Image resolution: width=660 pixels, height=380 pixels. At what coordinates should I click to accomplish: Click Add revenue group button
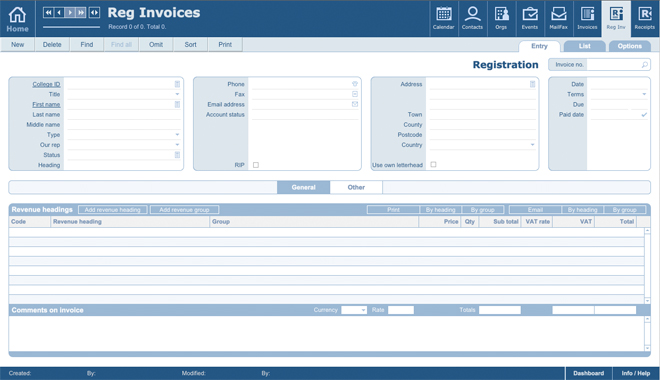pyautogui.click(x=184, y=210)
